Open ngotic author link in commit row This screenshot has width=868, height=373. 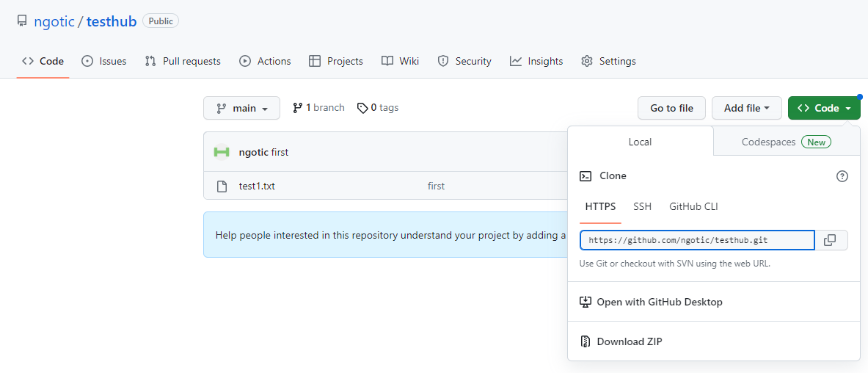(x=254, y=152)
